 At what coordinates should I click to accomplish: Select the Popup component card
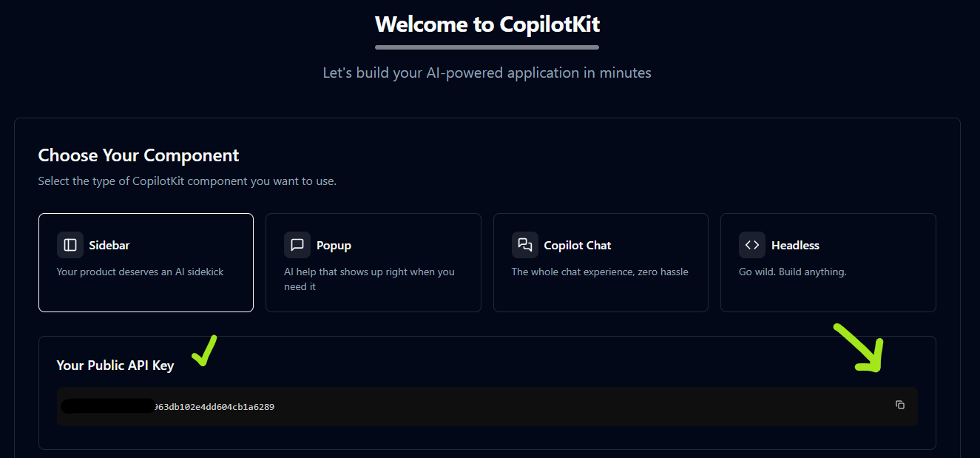coord(374,263)
